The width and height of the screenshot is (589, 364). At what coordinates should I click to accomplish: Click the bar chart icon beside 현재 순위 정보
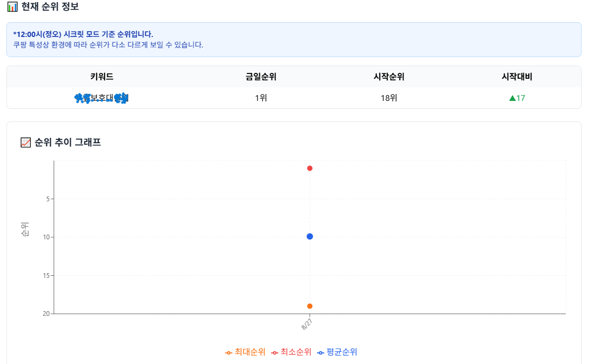(12, 7)
